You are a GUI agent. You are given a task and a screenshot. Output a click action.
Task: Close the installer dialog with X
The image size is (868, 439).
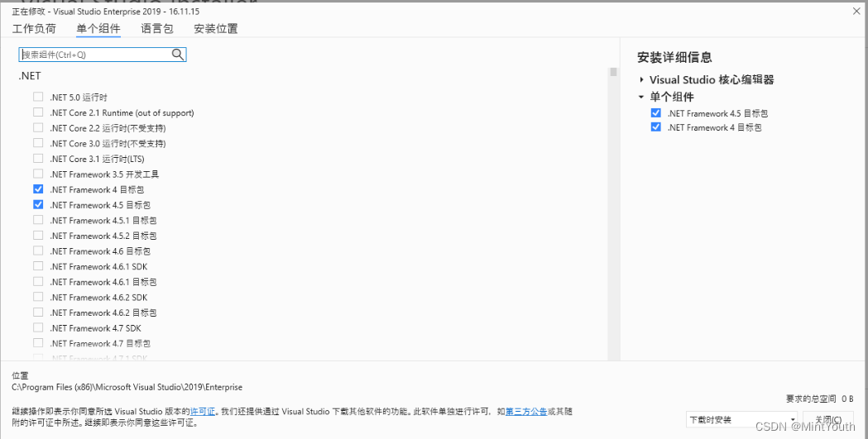pyautogui.click(x=856, y=12)
